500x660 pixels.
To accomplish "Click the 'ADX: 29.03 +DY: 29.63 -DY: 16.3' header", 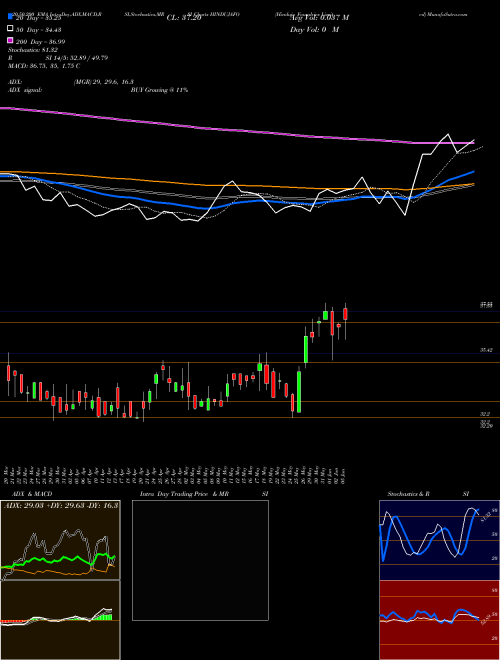I will click(x=61, y=505).
